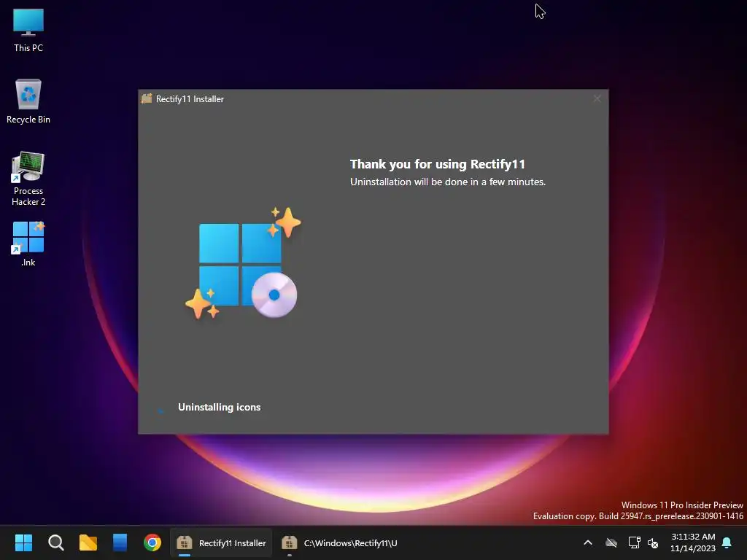This screenshot has width=747, height=560.
Task: Click the Rectify11 Installer title bar icon
Action: [147, 98]
